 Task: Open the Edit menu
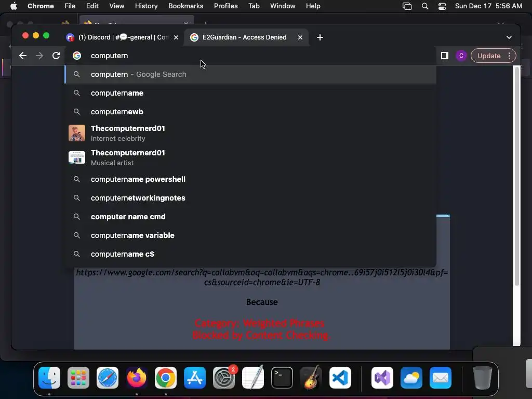tap(92, 6)
